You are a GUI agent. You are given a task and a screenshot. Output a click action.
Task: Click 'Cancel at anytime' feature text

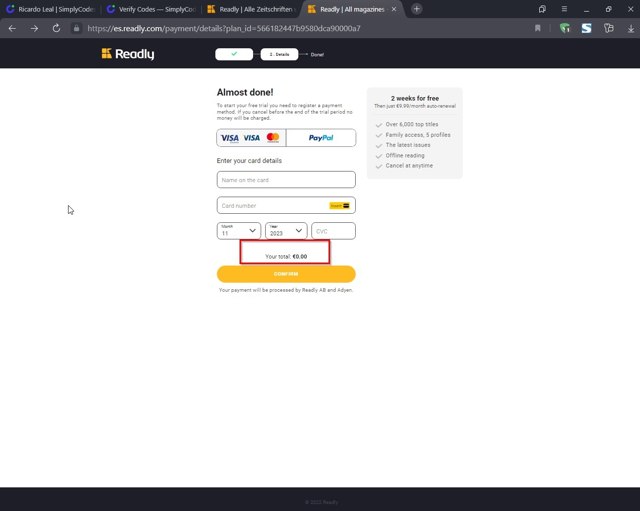point(409,166)
